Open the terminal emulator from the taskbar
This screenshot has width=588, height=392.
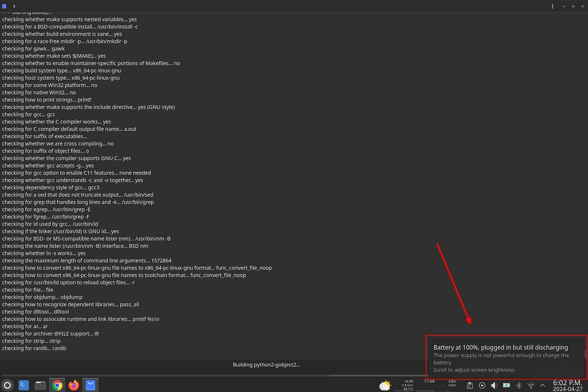point(23,385)
